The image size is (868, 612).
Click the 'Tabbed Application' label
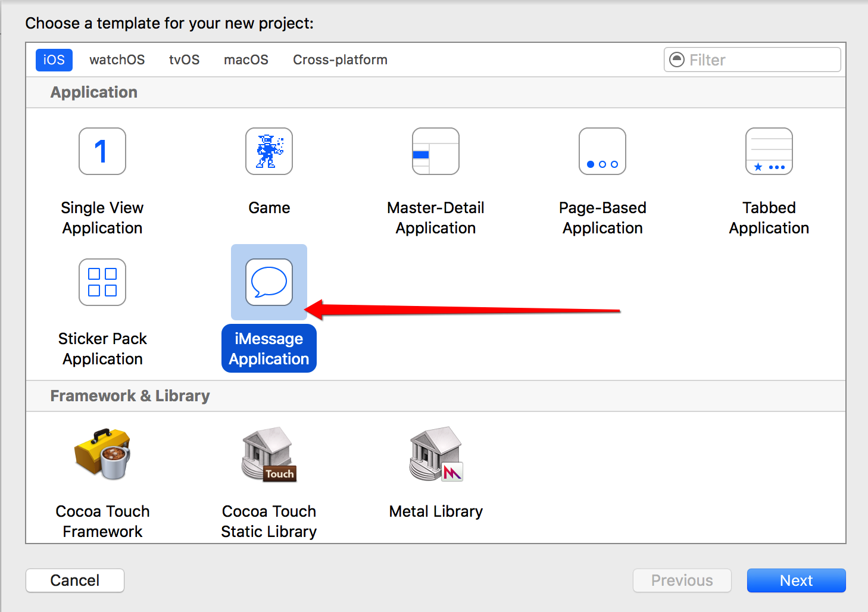click(x=769, y=218)
